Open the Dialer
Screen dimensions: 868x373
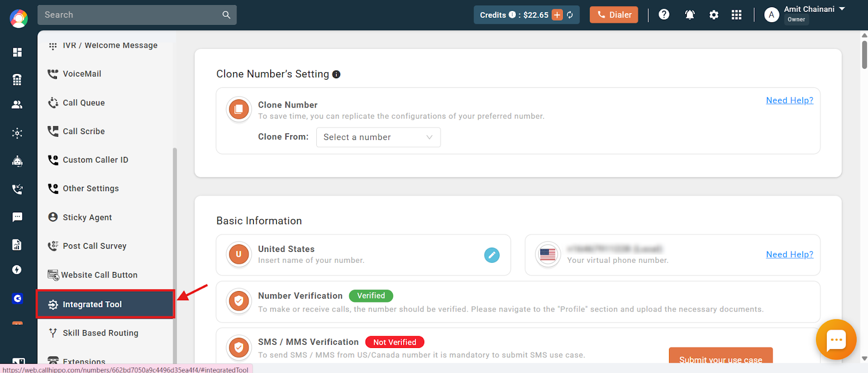pyautogui.click(x=614, y=15)
